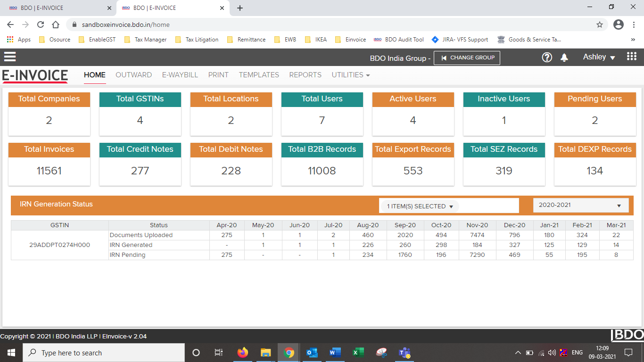Open the Ashley user dropdown
The width and height of the screenshot is (644, 362).
click(599, 57)
